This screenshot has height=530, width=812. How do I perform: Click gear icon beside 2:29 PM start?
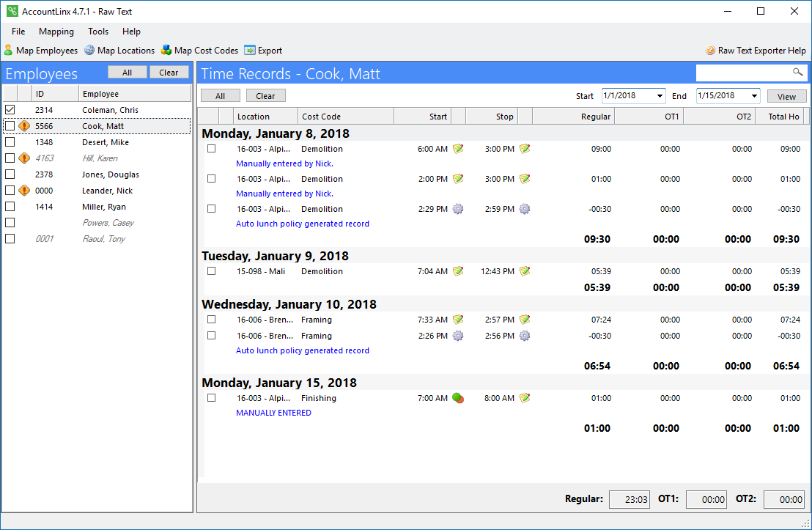pyautogui.click(x=458, y=209)
